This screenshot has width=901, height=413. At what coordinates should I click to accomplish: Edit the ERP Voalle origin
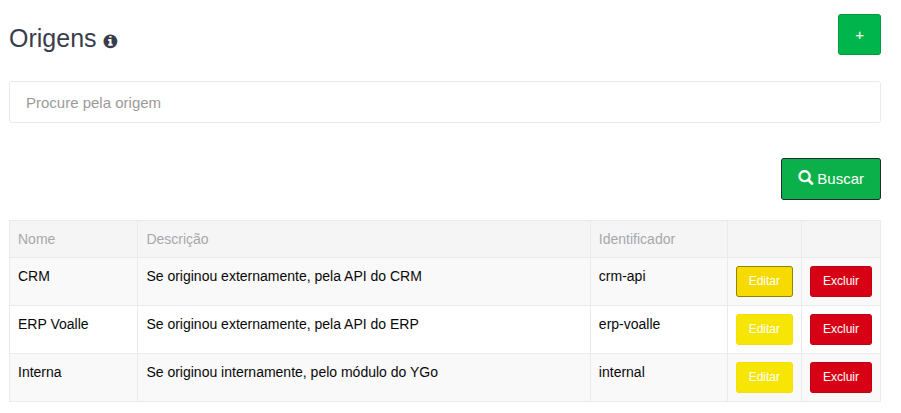coord(764,329)
